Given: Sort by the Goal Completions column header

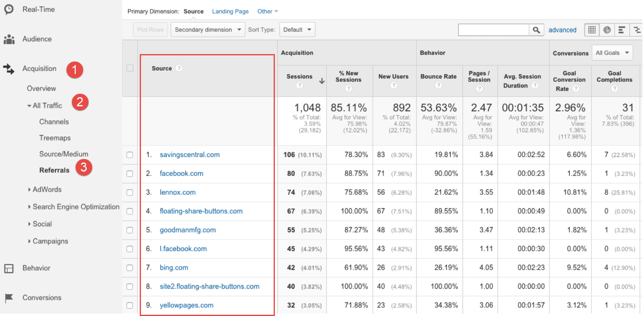Looking at the screenshot, I should (x=615, y=76).
